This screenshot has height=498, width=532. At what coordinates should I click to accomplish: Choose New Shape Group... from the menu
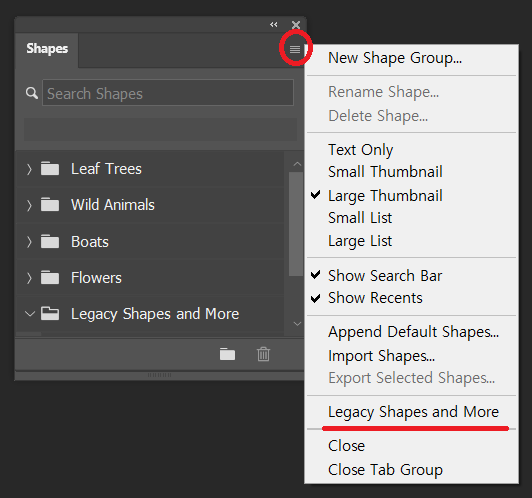[395, 58]
